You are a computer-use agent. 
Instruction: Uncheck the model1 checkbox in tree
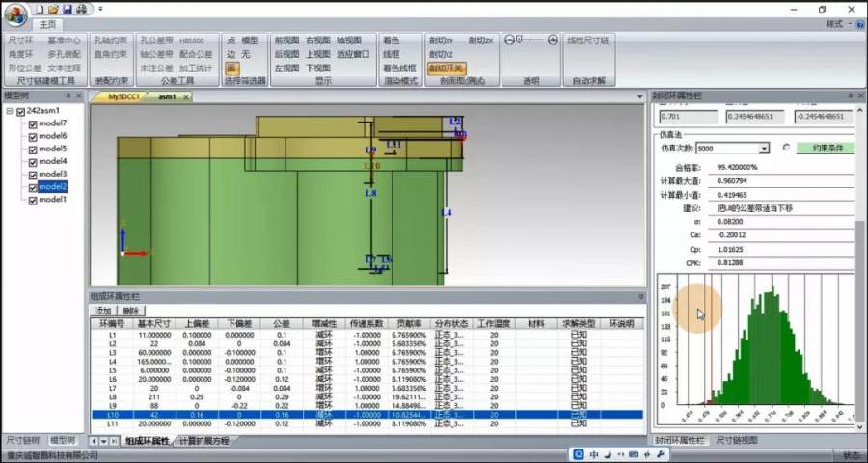34,200
